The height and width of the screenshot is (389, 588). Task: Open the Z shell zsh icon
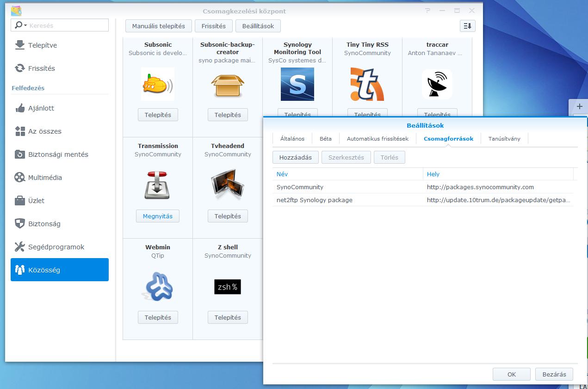[228, 287]
